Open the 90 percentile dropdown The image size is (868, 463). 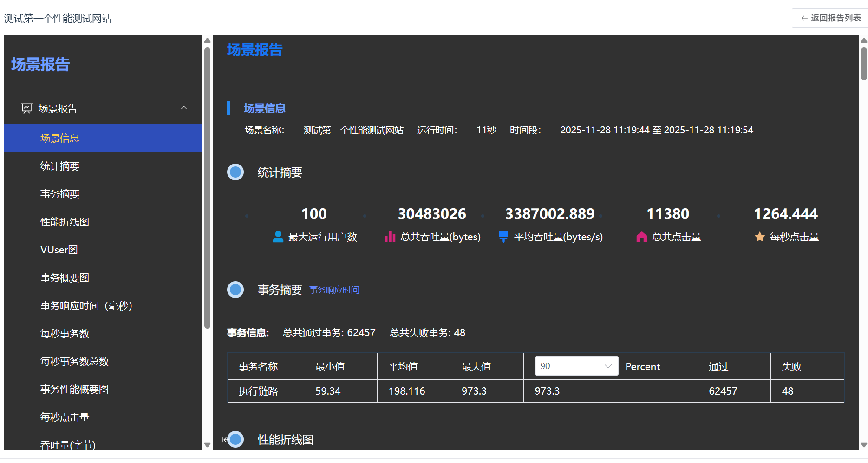coord(576,366)
